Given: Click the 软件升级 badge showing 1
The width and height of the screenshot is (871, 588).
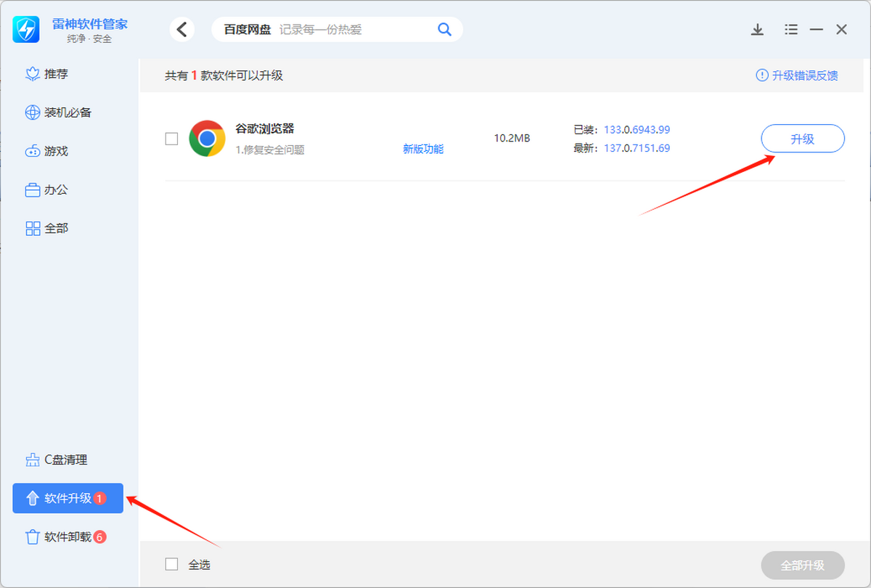Looking at the screenshot, I should pos(100,499).
